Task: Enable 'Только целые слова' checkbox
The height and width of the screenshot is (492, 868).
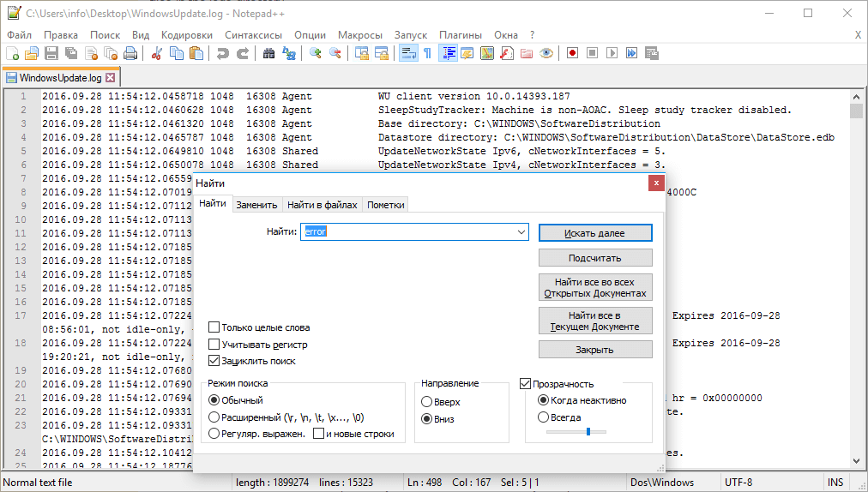Action: 214,327
